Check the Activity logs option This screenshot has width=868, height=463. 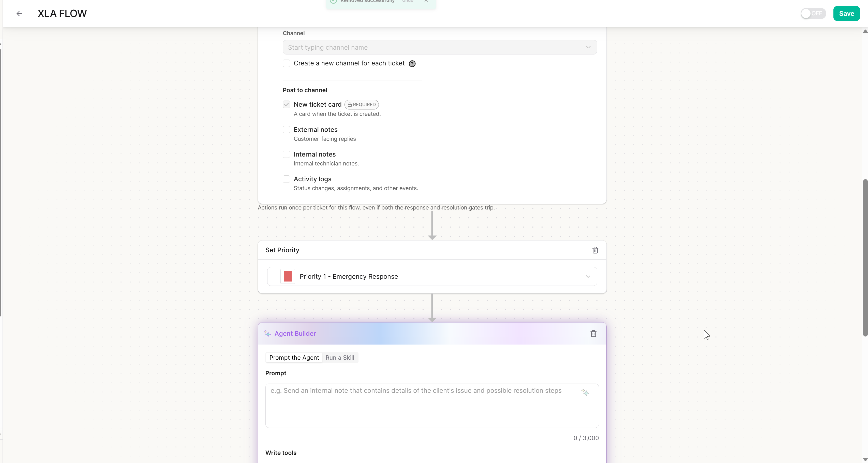click(x=287, y=179)
